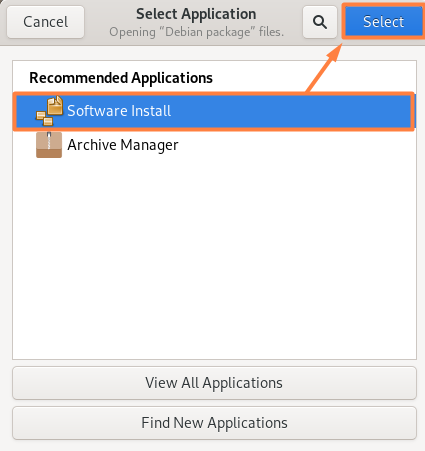Click the word "Applications" in the View All button
The width and height of the screenshot is (425, 451).
pos(242,383)
